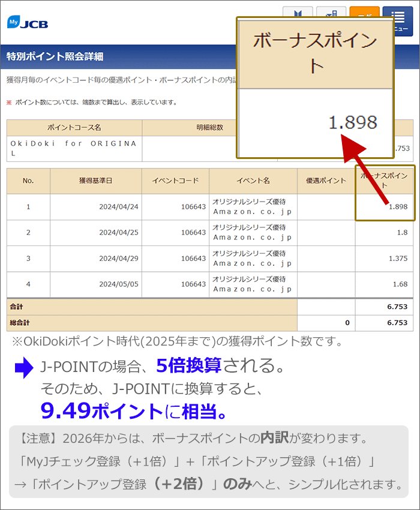Open the MyJCB logo home link
The width and height of the screenshot is (420, 510).
point(28,22)
